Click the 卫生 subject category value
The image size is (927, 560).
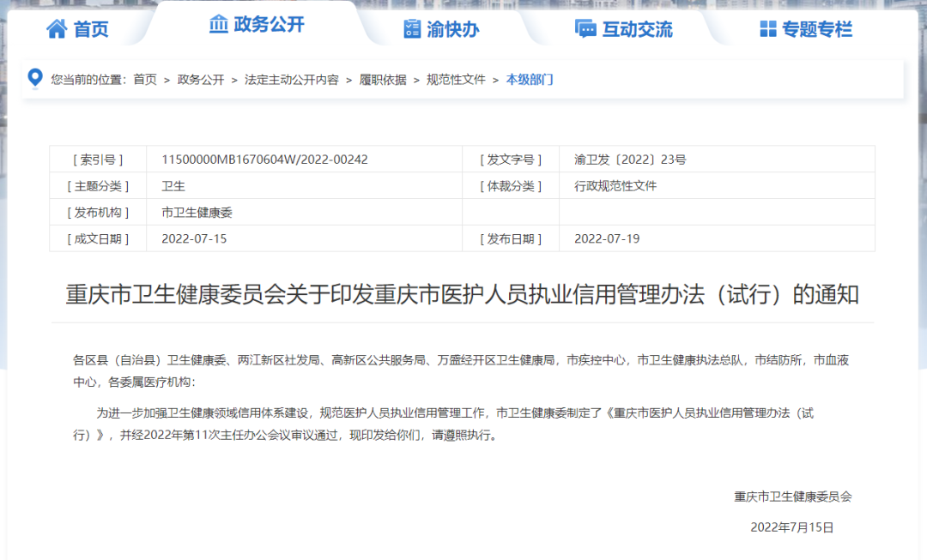173,186
